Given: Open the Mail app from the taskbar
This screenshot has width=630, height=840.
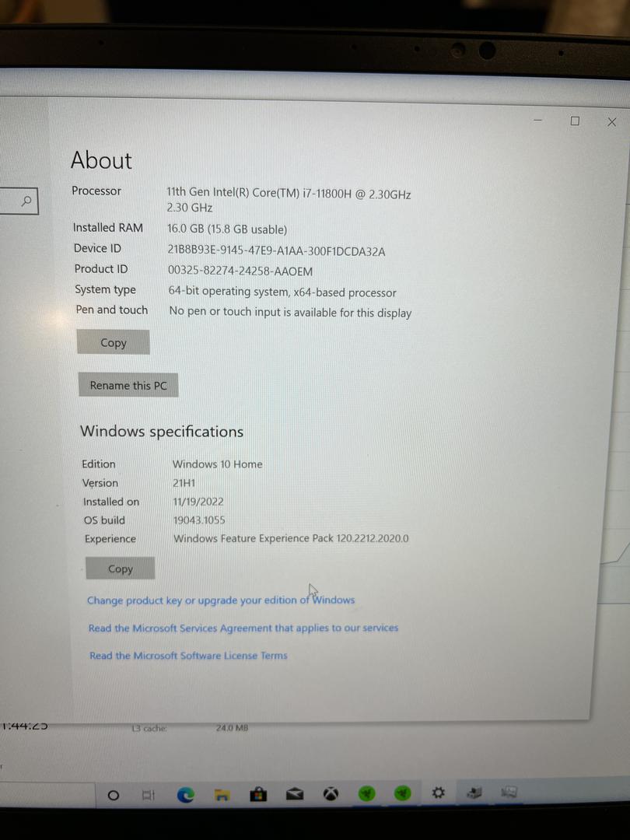Looking at the screenshot, I should pos(295,794).
